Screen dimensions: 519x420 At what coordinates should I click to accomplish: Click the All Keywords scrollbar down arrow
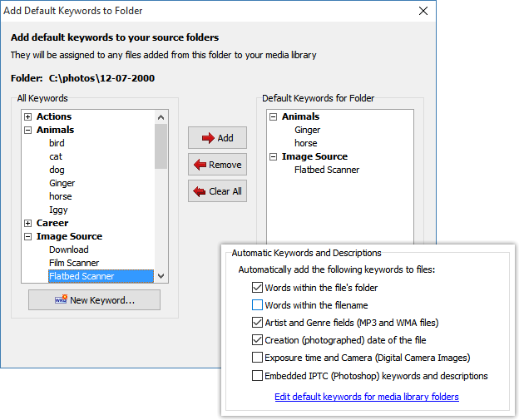(161, 276)
